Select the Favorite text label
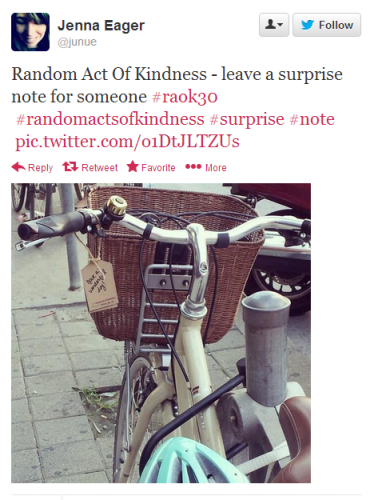The height and width of the screenshot is (500, 382). pyautogui.click(x=158, y=167)
